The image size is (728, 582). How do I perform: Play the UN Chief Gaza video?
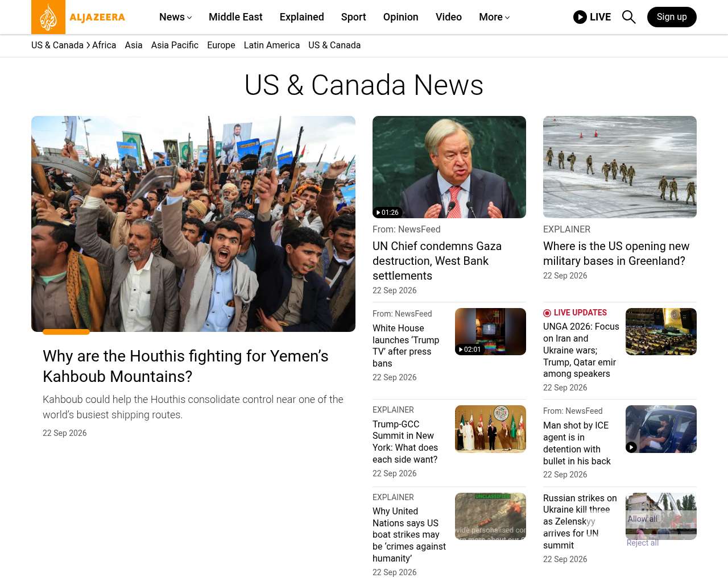(x=388, y=213)
